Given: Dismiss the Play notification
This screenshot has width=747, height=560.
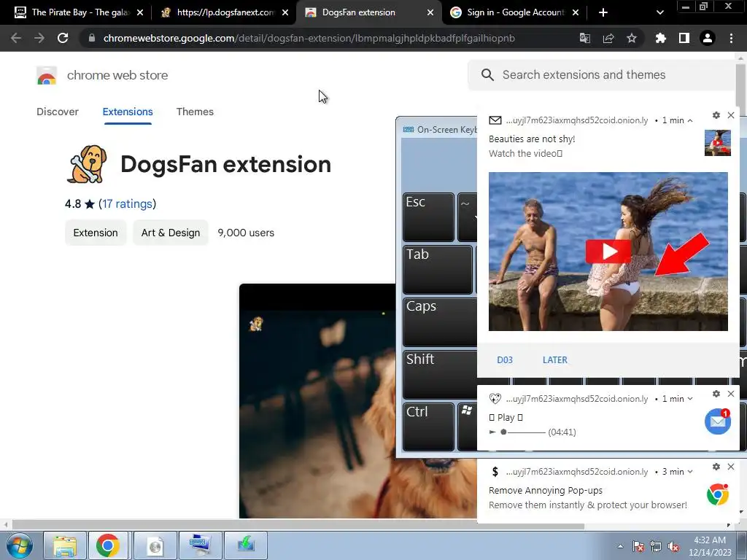Looking at the screenshot, I should pos(731,394).
